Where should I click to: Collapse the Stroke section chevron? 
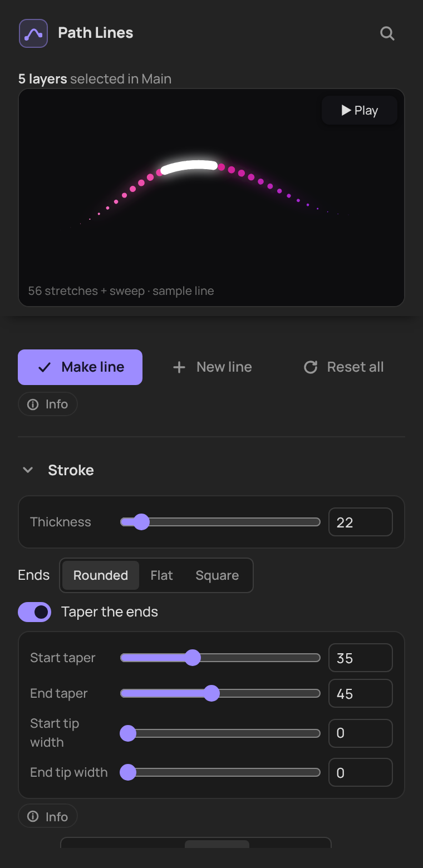click(27, 470)
